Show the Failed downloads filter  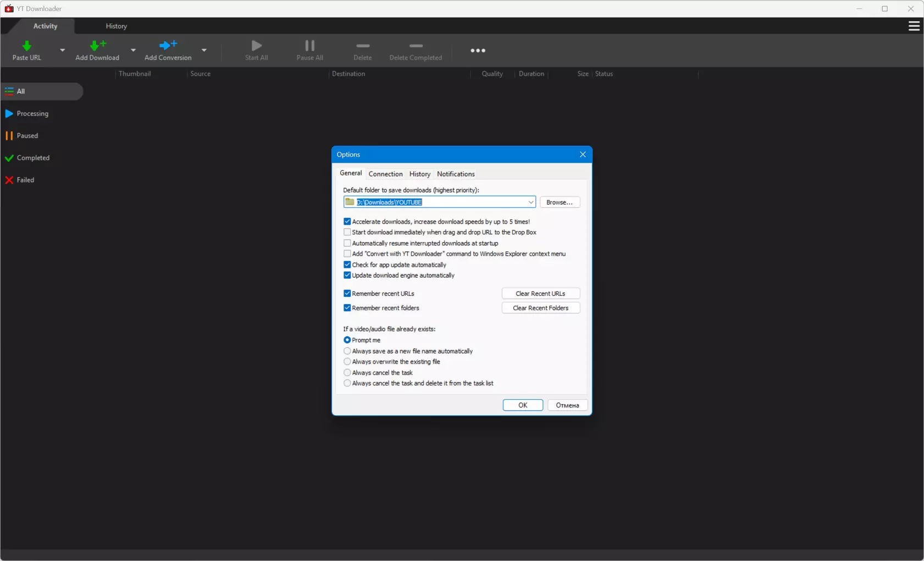click(x=25, y=180)
